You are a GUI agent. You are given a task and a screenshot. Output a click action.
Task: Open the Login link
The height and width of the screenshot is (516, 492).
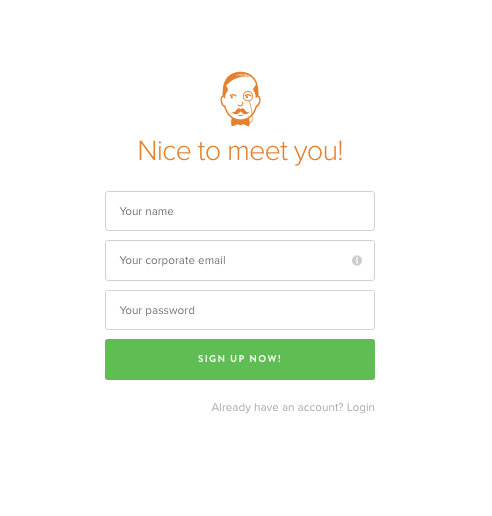point(360,407)
